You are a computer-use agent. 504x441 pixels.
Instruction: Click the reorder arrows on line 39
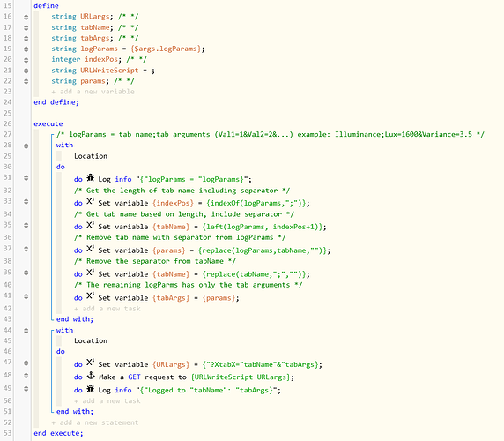tap(26, 273)
